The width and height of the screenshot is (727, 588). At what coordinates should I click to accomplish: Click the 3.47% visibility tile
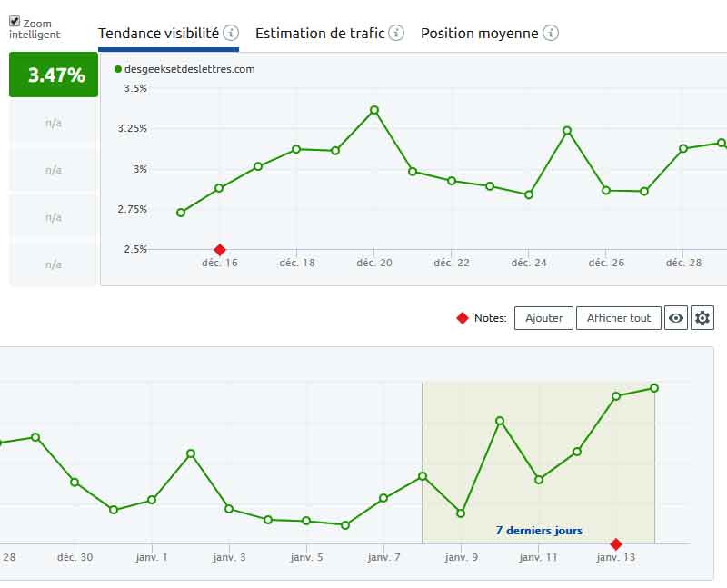pyautogui.click(x=54, y=75)
